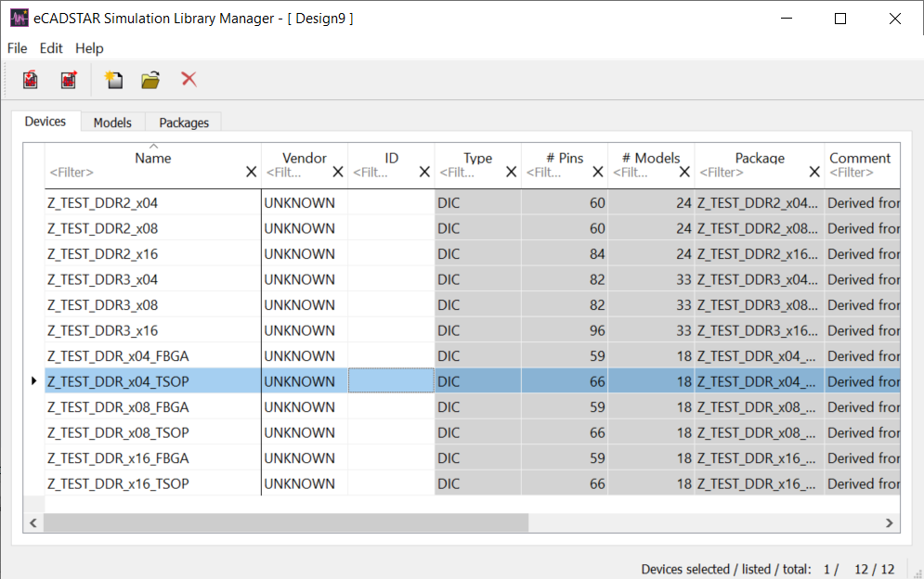This screenshot has width=924, height=579.
Task: Sort by the Package column header
Action: click(760, 158)
